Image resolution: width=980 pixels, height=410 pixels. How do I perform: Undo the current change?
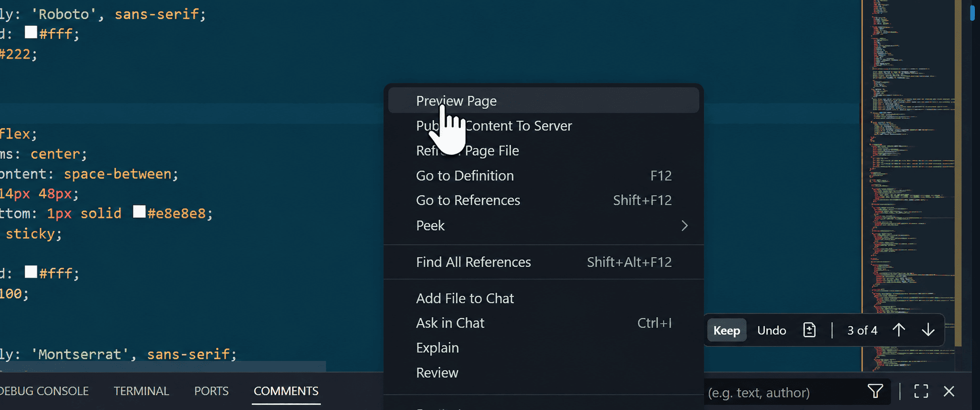(771, 331)
